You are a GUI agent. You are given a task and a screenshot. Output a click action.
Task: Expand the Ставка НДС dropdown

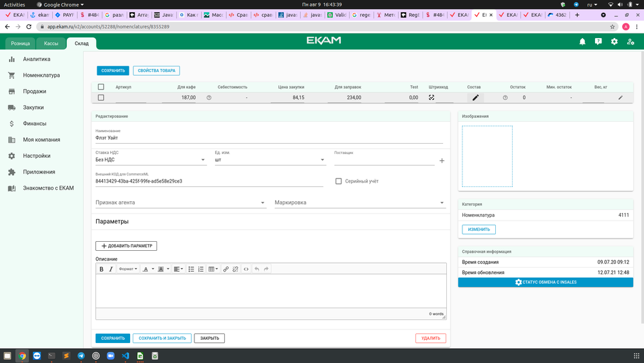(x=151, y=161)
